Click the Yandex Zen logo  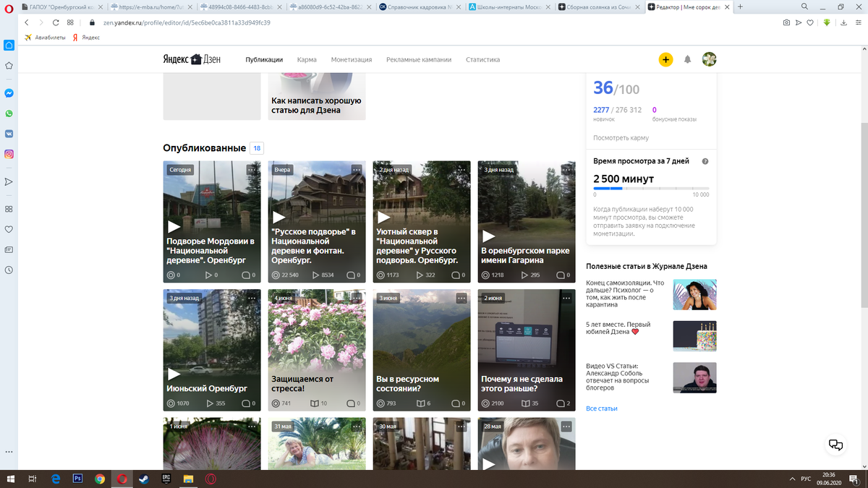point(192,59)
